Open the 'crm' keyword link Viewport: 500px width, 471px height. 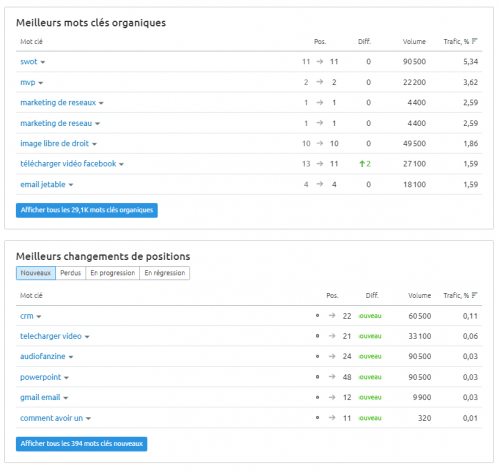27,316
